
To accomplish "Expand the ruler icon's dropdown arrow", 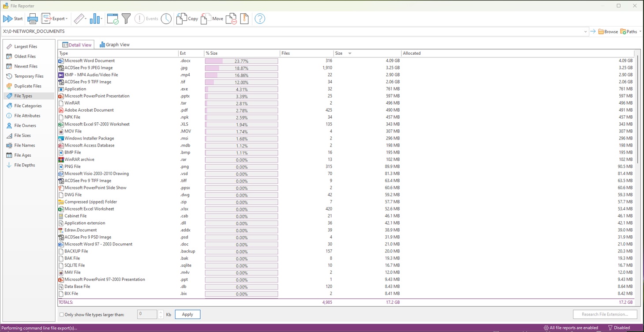I will [x=86, y=19].
